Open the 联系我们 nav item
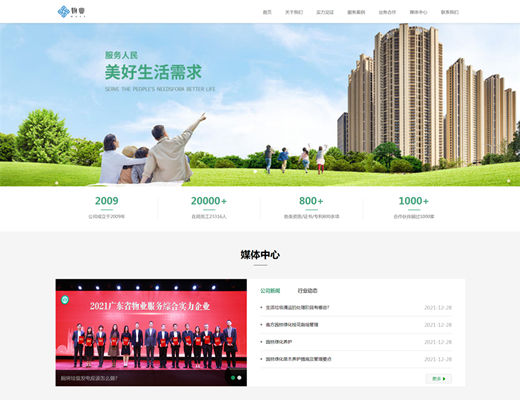This screenshot has width=520, height=400. (x=450, y=12)
